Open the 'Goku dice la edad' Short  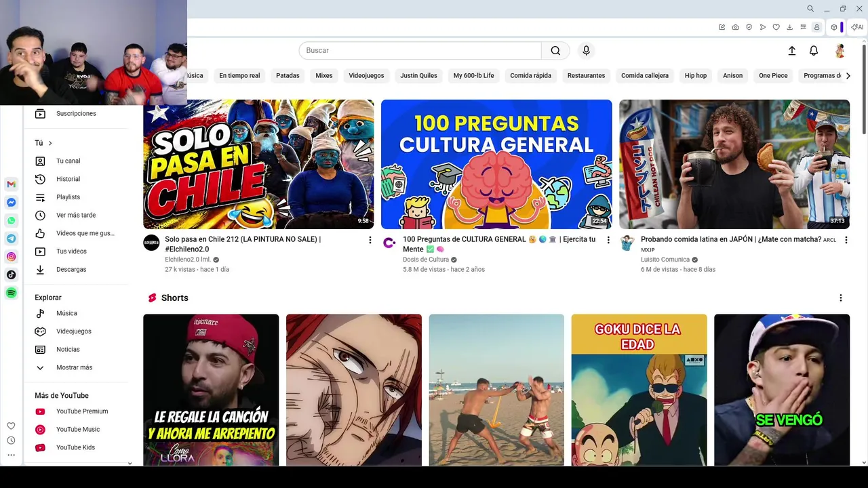(639, 390)
